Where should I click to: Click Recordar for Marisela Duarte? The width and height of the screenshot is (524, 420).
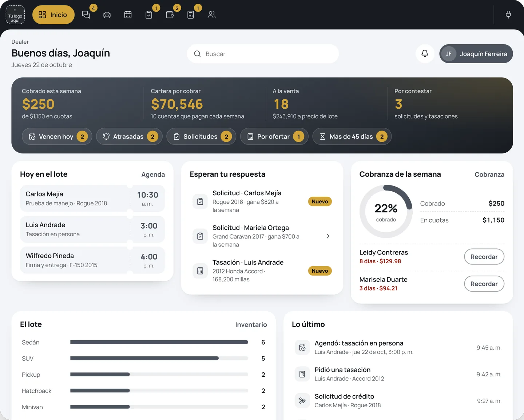(x=484, y=284)
